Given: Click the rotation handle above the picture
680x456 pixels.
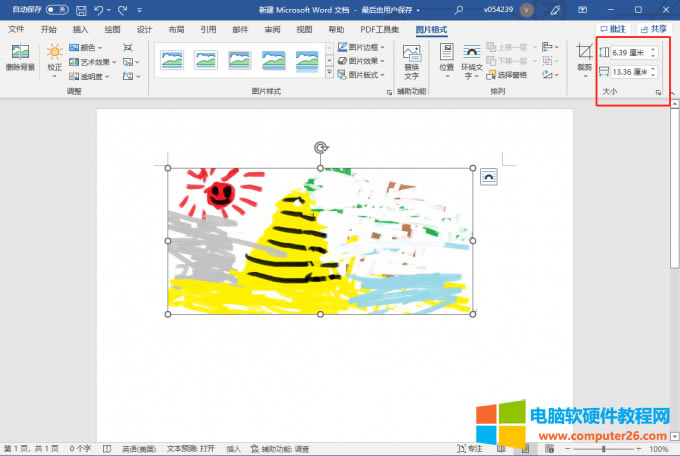Looking at the screenshot, I should 321,148.
